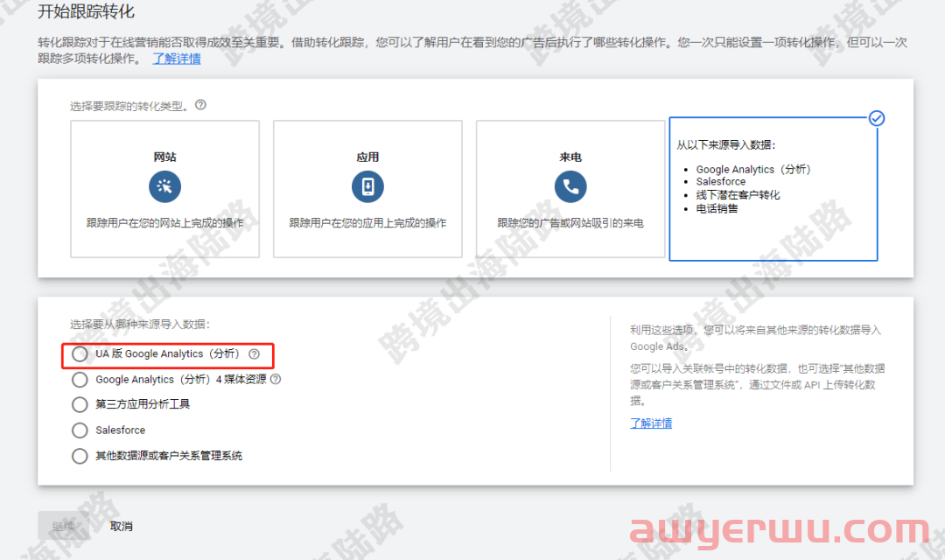Viewport: 945px width, 560px height.
Task: Click the 从以下来源导入数据 heading text
Action: (725, 144)
